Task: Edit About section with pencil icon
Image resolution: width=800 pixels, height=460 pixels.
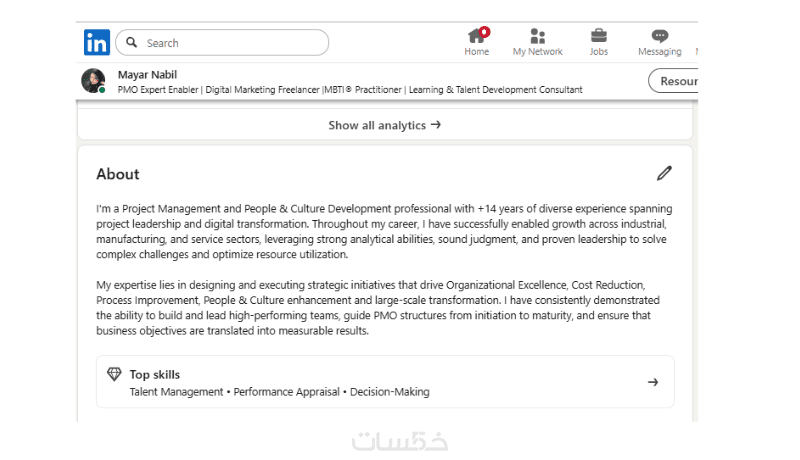Action: 664,173
